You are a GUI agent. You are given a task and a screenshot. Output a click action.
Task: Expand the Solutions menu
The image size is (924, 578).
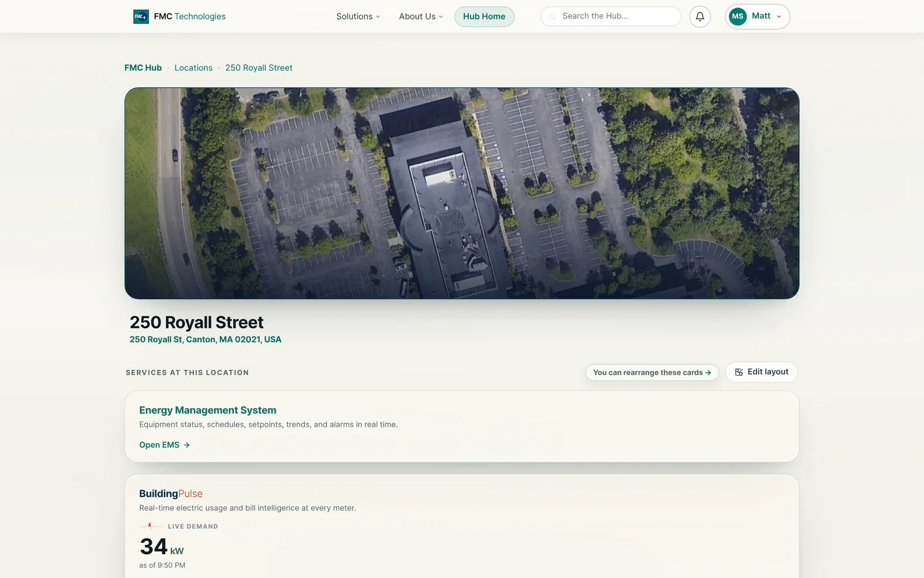click(358, 16)
